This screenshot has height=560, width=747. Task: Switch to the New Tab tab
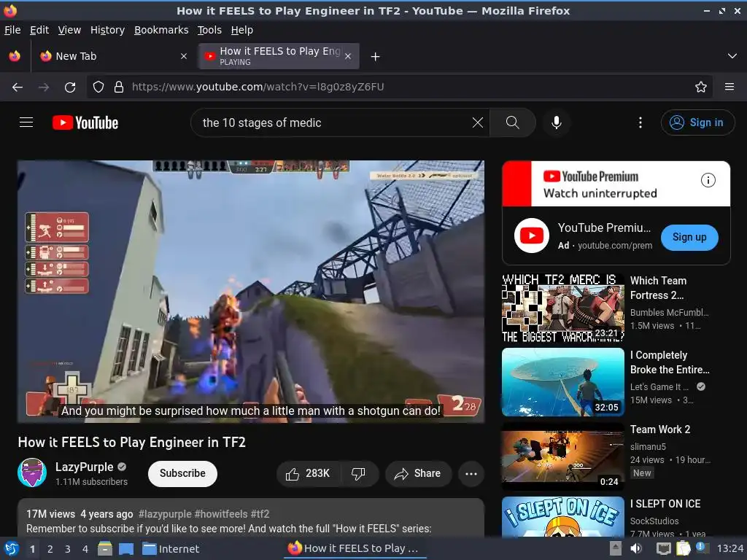pos(115,56)
